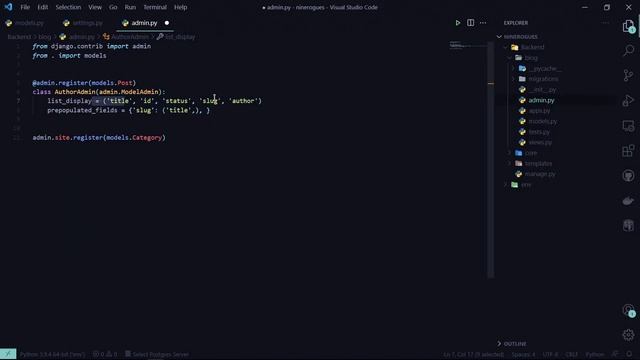
Task: Open the Selection menu
Action: click(x=68, y=7)
